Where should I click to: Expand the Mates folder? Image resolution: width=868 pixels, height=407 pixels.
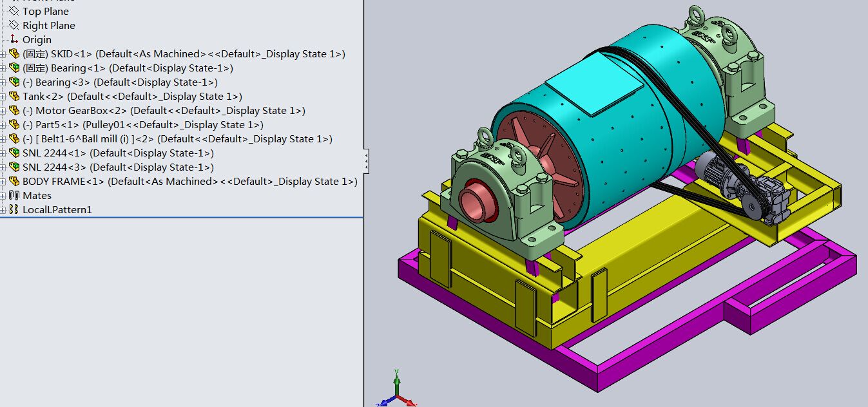(3, 196)
